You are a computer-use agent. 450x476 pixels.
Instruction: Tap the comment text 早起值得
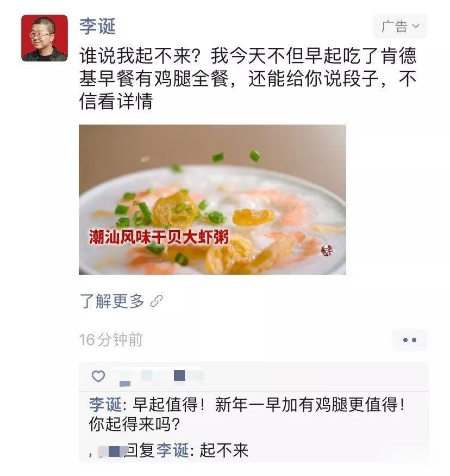click(x=165, y=405)
